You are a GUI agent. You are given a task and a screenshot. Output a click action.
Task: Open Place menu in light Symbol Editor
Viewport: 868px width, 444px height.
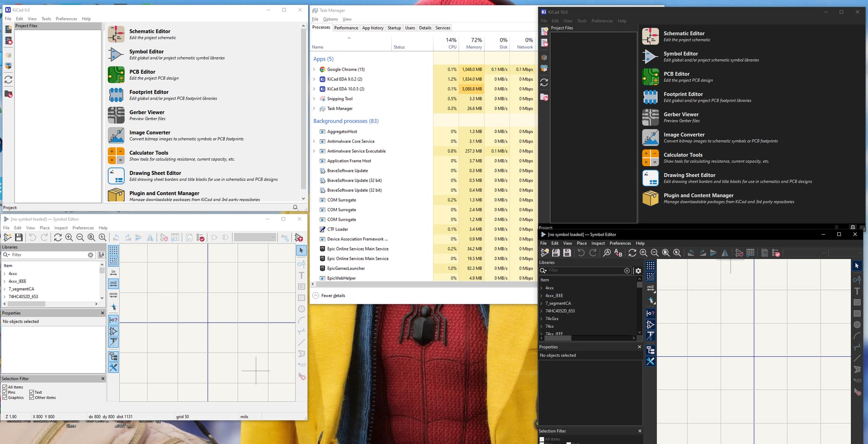(x=45, y=228)
